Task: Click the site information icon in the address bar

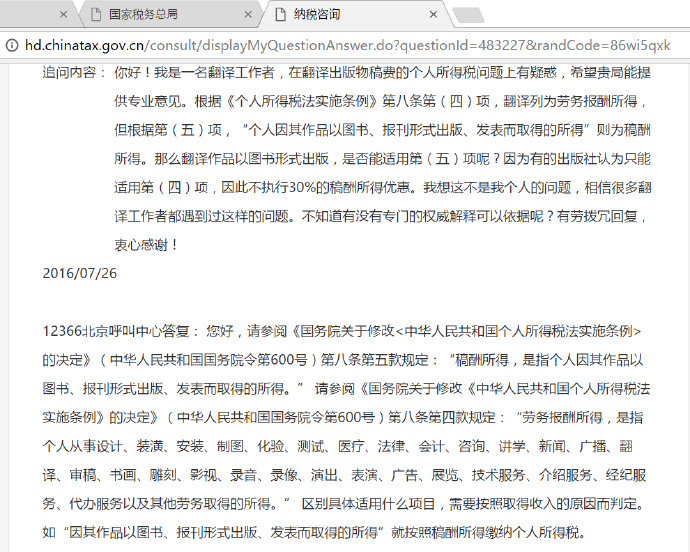Action: coord(12,45)
